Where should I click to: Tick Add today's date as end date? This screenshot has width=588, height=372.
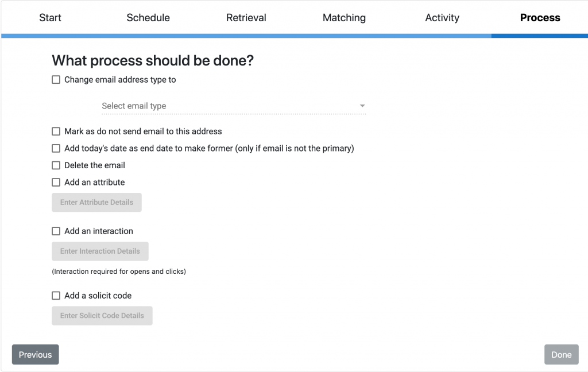[x=56, y=149]
